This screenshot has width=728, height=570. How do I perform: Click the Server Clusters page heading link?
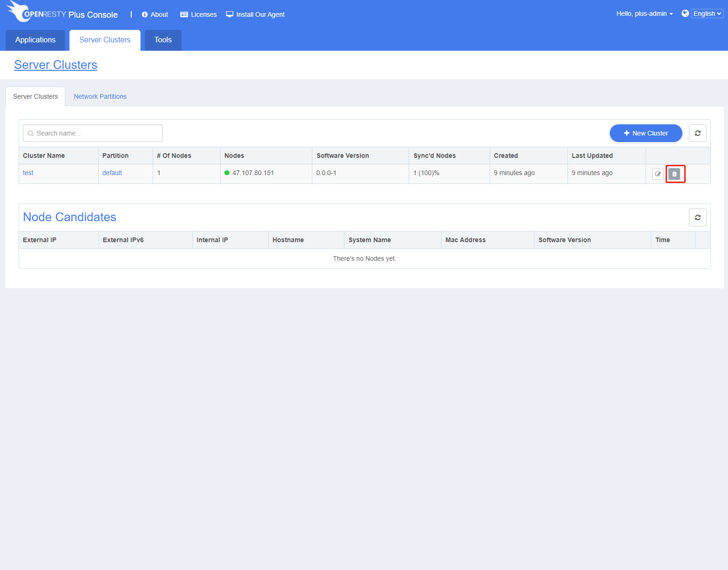[56, 65]
